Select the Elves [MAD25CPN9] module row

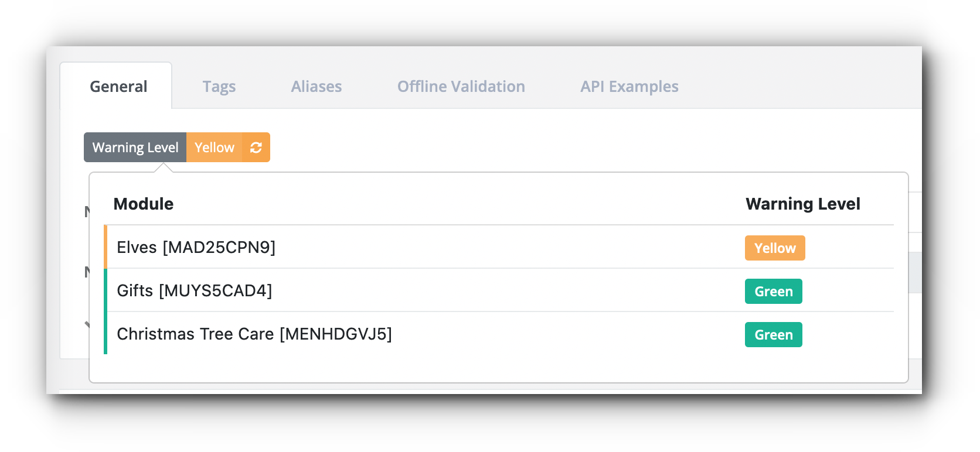click(499, 247)
